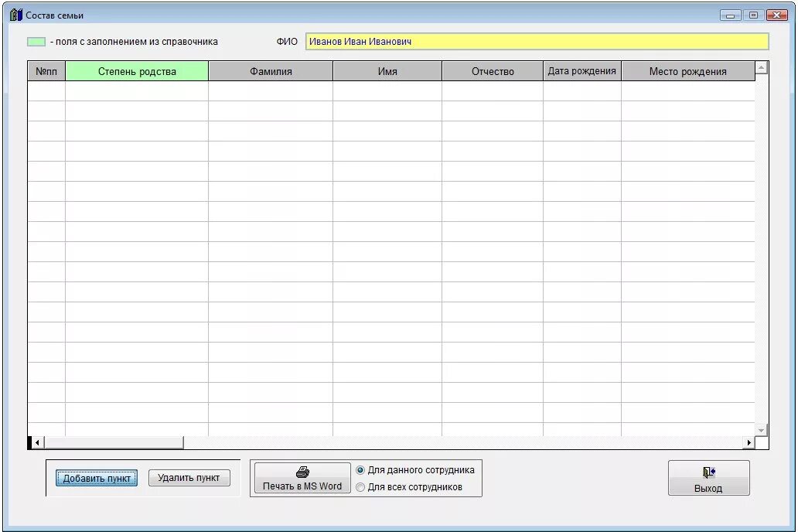Click the printer icon on the print button

[x=303, y=472]
